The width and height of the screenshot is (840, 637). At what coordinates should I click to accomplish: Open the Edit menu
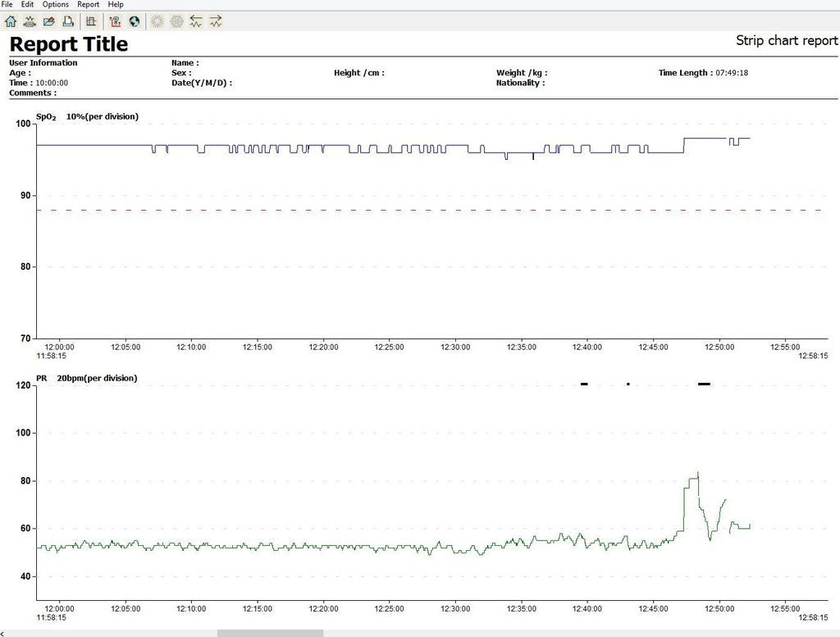coord(27,4)
